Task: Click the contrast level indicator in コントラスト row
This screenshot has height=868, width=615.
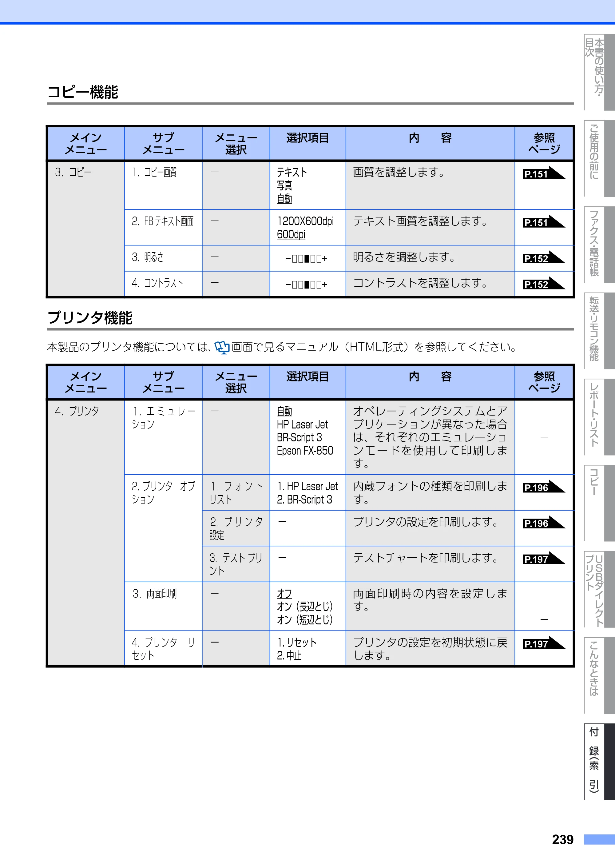Action: [x=306, y=285]
